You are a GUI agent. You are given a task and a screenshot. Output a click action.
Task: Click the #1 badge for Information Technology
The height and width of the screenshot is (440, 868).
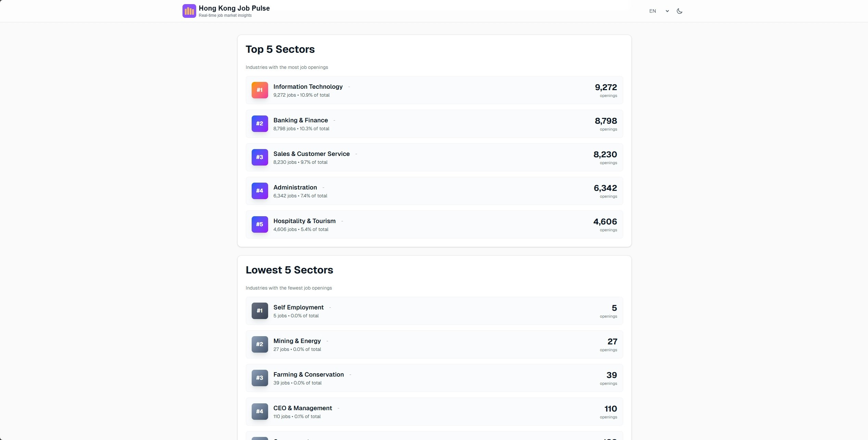pyautogui.click(x=260, y=90)
